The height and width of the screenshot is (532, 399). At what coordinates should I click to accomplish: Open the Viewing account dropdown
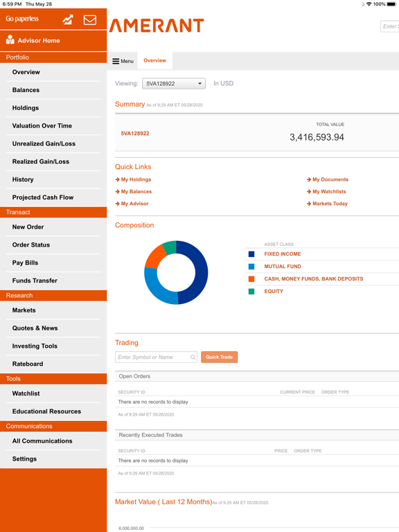[174, 83]
